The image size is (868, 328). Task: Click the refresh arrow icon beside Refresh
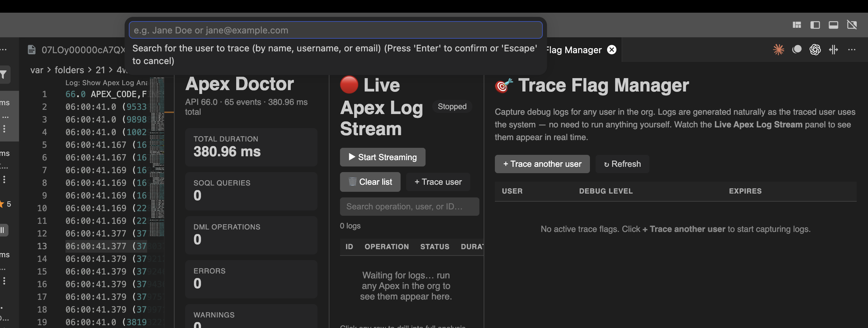point(606,164)
